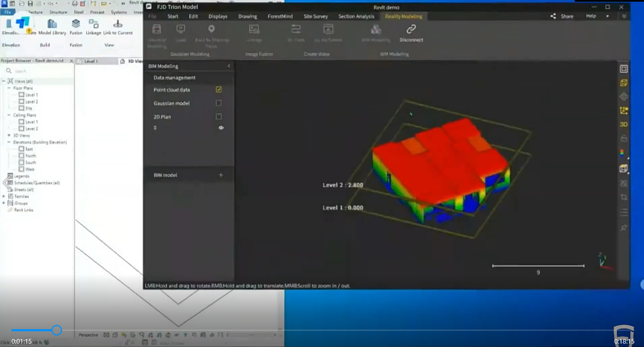Viewport: 644px width, 347px height.
Task: Select the Schedules/Quantities (all) item
Action: click(37, 183)
